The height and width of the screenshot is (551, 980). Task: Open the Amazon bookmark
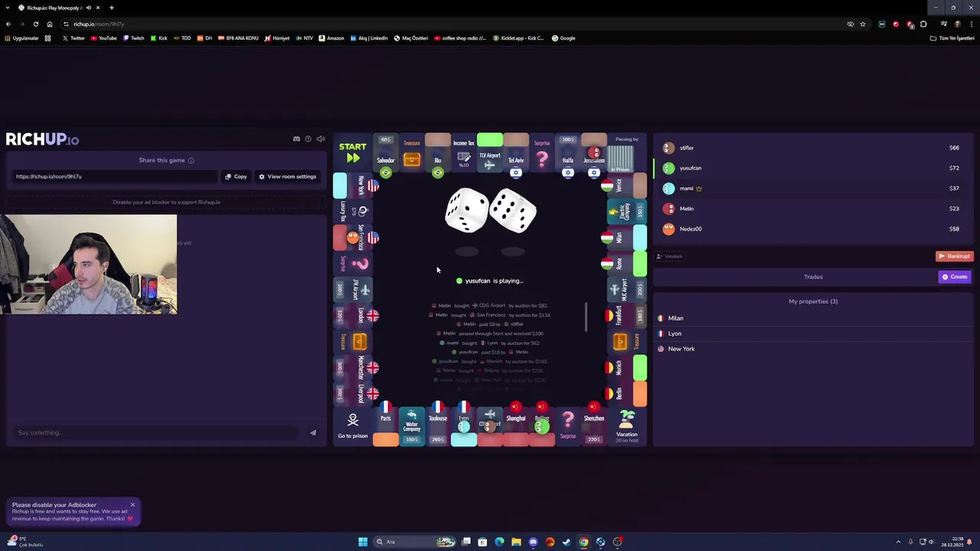[332, 38]
